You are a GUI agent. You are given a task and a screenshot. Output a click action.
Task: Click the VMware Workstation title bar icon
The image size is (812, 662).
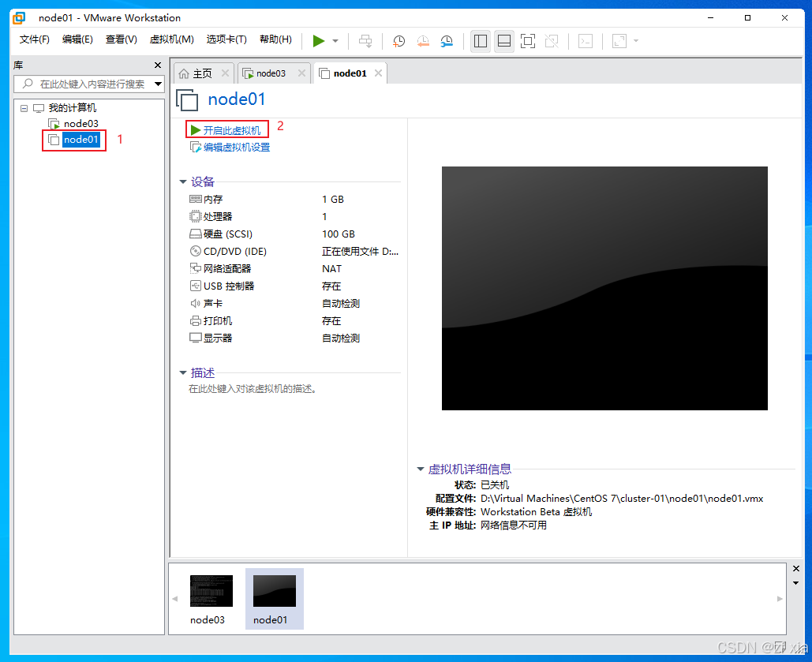click(19, 17)
